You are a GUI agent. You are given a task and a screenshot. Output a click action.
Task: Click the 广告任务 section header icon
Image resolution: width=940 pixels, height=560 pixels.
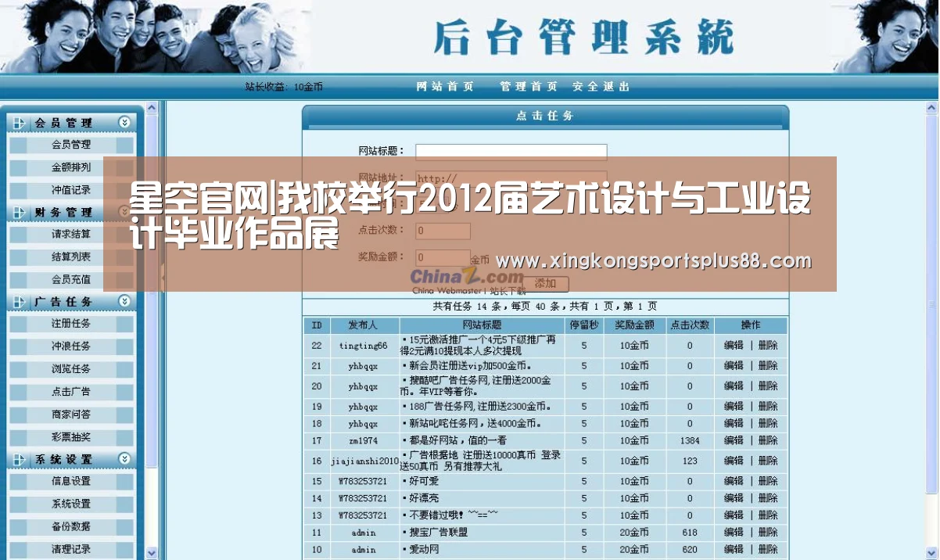[20, 301]
